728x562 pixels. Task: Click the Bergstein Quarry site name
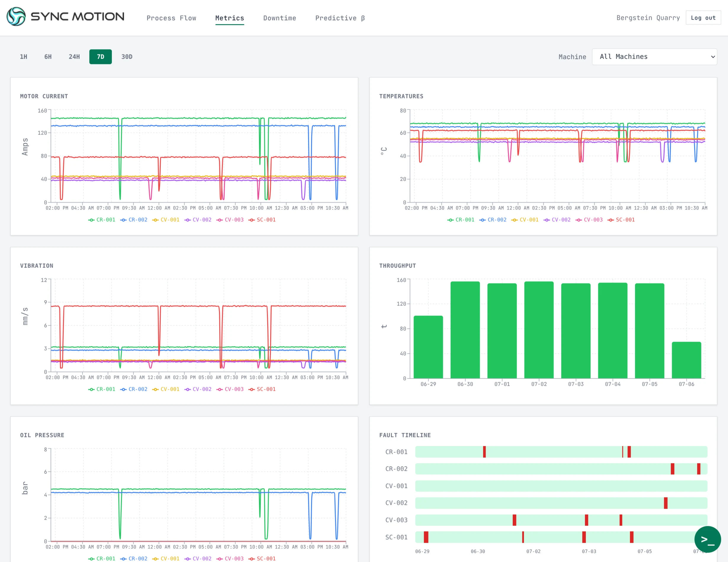648,18
